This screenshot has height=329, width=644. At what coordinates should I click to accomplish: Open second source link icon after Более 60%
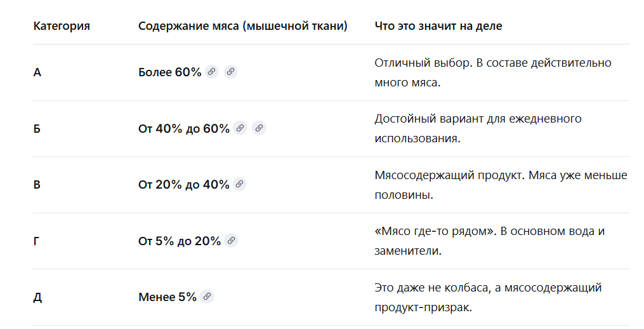tap(231, 72)
